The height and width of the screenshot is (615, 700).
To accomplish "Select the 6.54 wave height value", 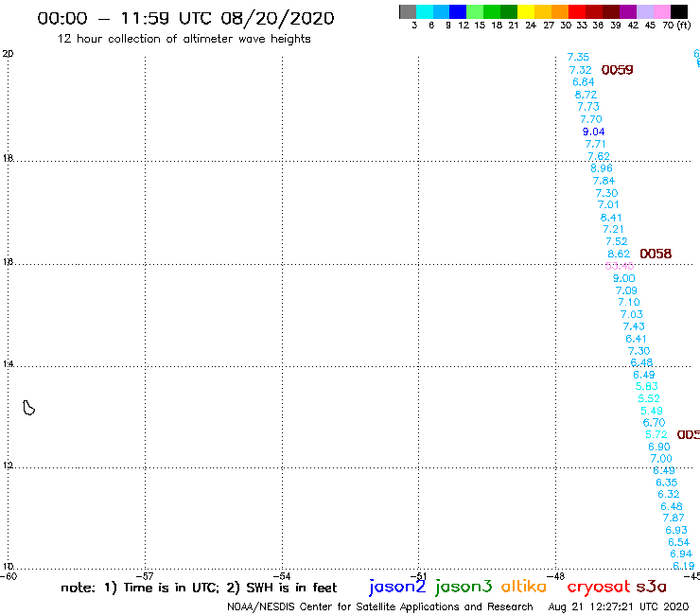I will coord(678,543).
